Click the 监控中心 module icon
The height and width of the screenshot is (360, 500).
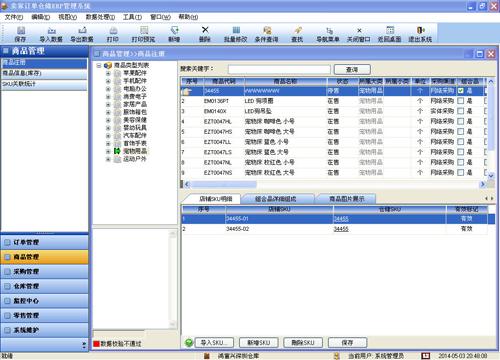click(7, 301)
